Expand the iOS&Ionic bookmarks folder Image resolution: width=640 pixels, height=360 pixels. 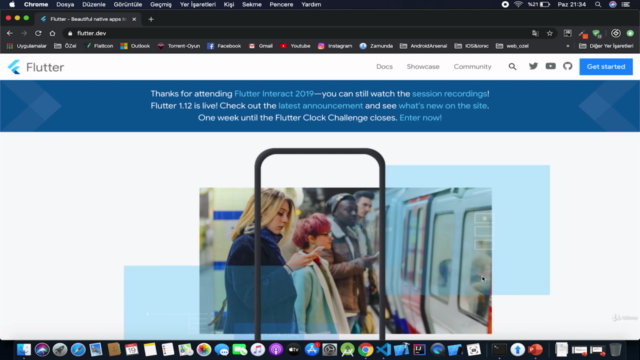(x=471, y=46)
